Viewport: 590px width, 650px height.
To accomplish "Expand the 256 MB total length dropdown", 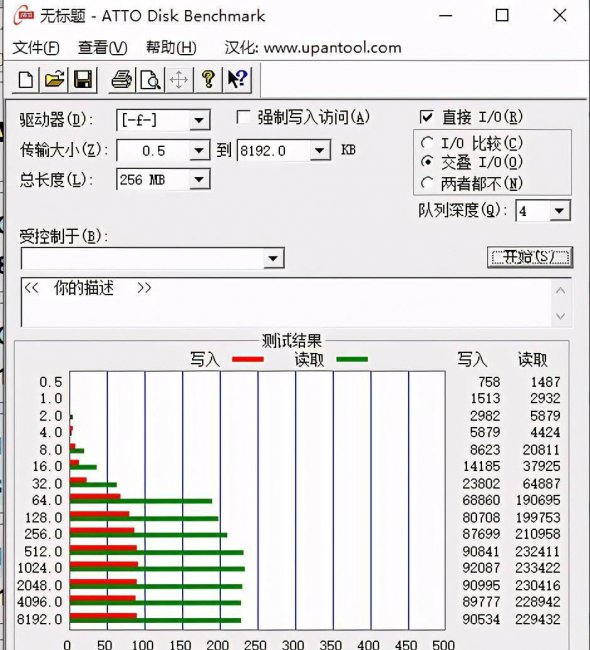I will pyautogui.click(x=199, y=180).
